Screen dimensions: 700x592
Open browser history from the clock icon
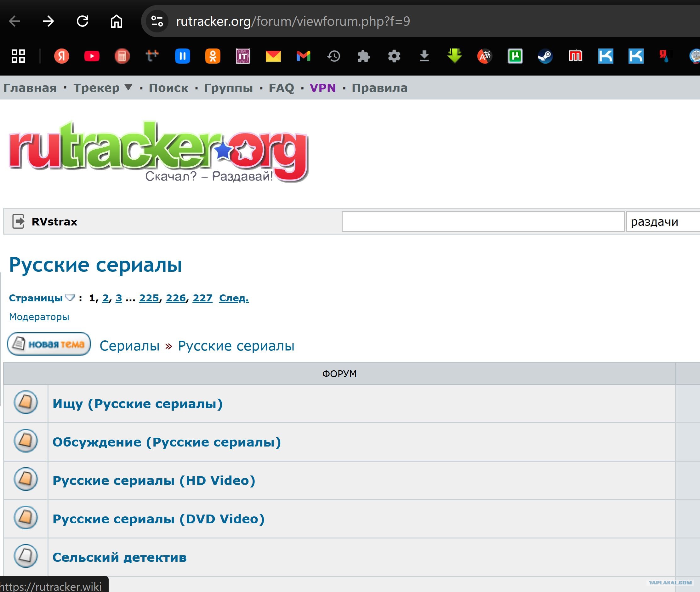tap(333, 56)
